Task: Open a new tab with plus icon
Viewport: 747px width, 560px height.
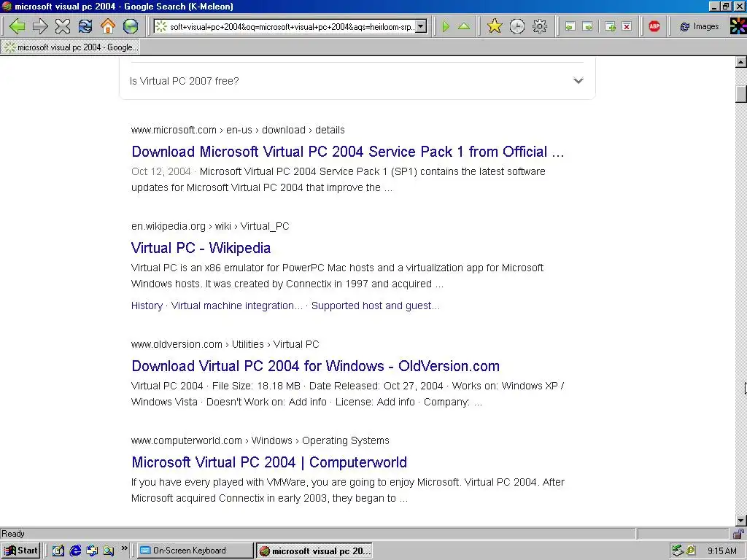Action: pos(610,27)
